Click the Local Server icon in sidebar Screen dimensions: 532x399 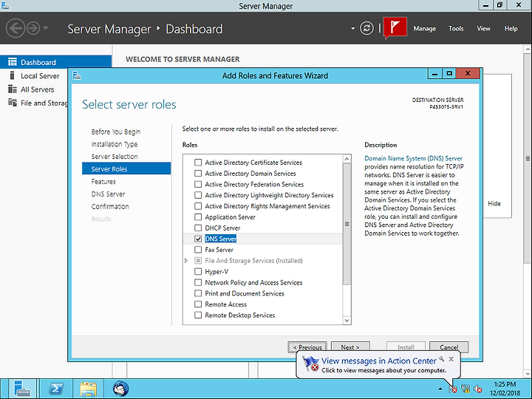(x=13, y=75)
